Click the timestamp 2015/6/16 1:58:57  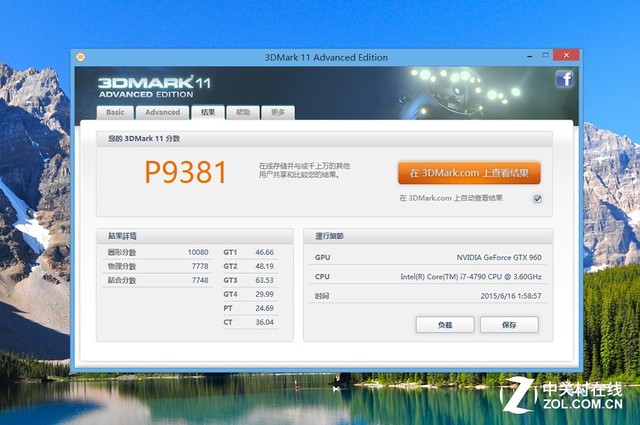pyautogui.click(x=511, y=296)
